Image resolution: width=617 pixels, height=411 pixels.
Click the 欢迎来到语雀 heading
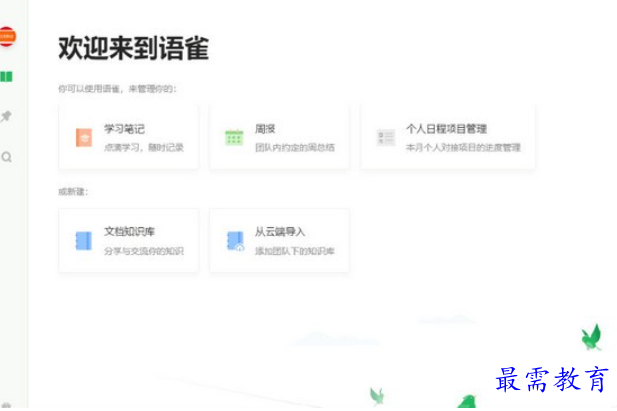[134, 48]
